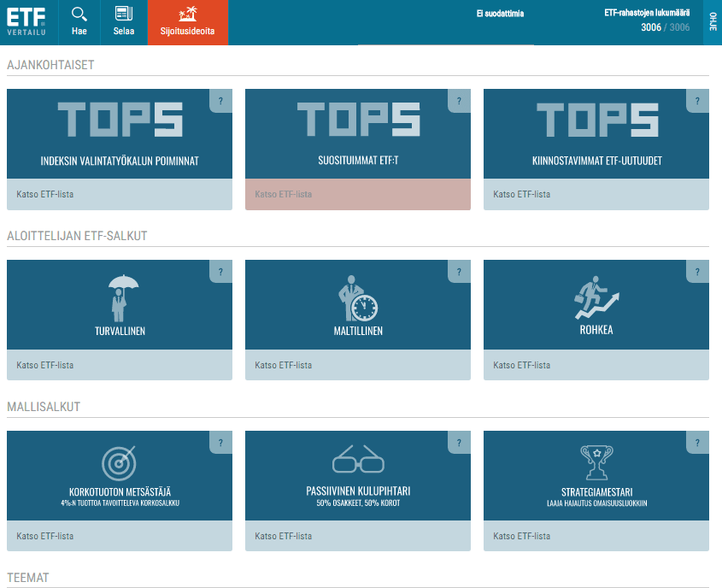Screen dimensions: 722x588
Task: Switch to the Selaa tab
Action: tap(124, 22)
